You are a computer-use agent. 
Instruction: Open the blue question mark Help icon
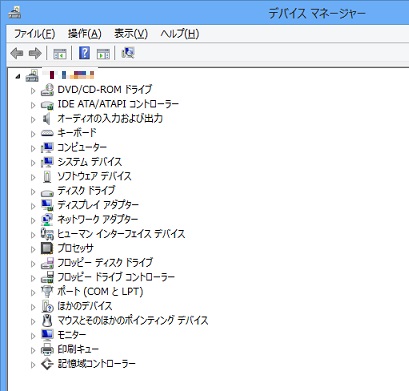[x=84, y=53]
